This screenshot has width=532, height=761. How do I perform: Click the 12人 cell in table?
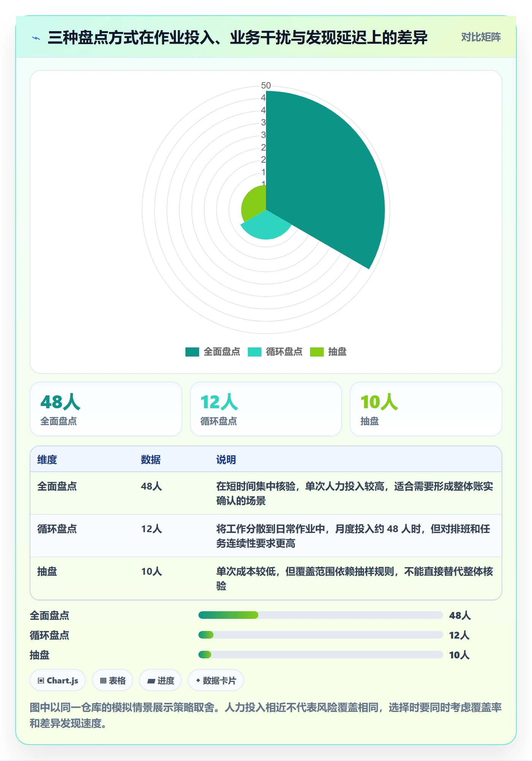[x=152, y=529]
